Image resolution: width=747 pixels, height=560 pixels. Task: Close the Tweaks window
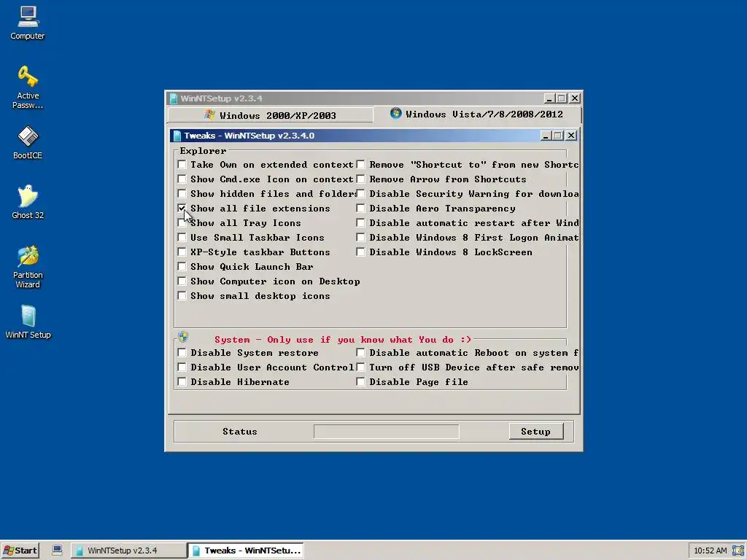571,136
